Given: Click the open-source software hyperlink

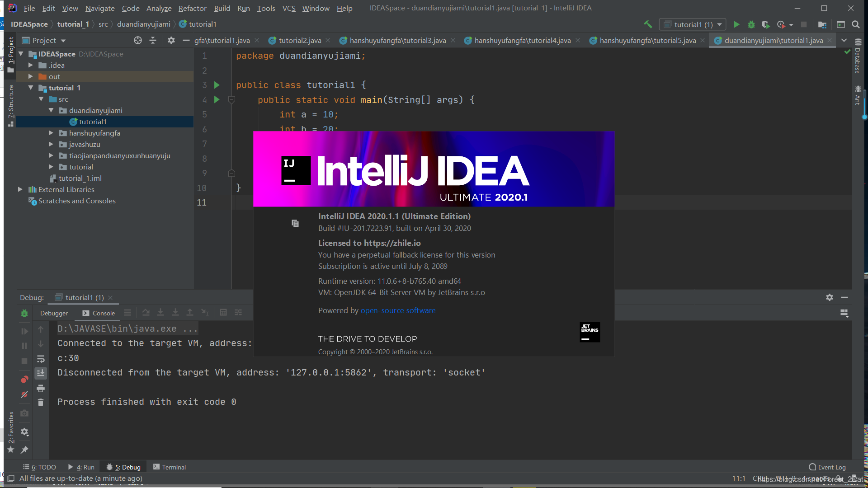Looking at the screenshot, I should [x=398, y=310].
